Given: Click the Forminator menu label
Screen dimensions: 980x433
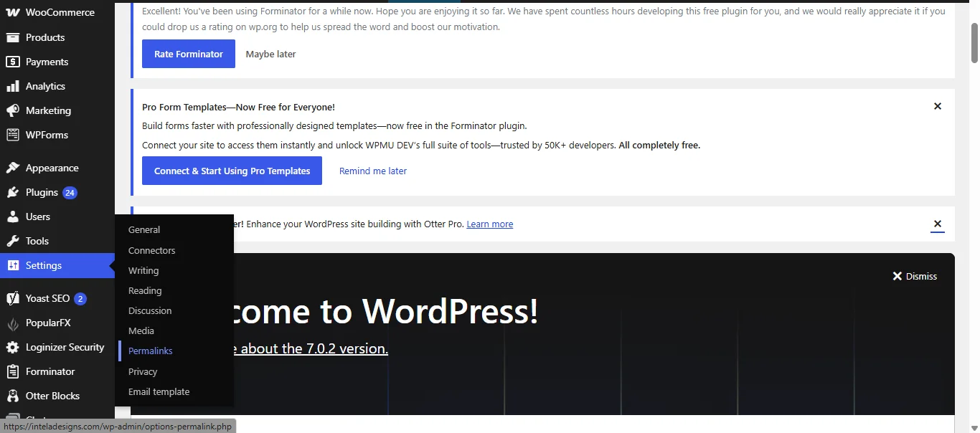Looking at the screenshot, I should coord(50,371).
